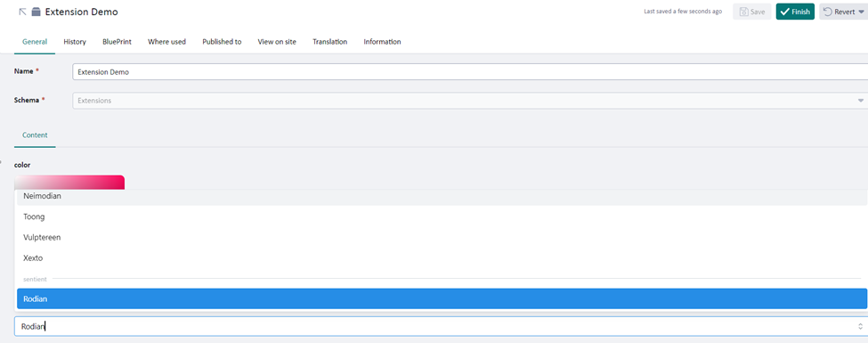This screenshot has height=343, width=868.
Task: Click the Last saved status text
Action: point(683,12)
